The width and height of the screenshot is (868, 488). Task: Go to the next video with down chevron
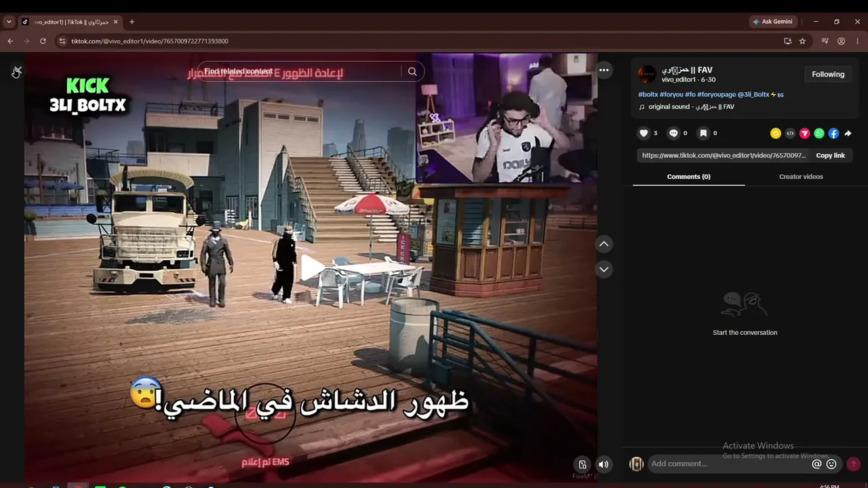click(604, 270)
